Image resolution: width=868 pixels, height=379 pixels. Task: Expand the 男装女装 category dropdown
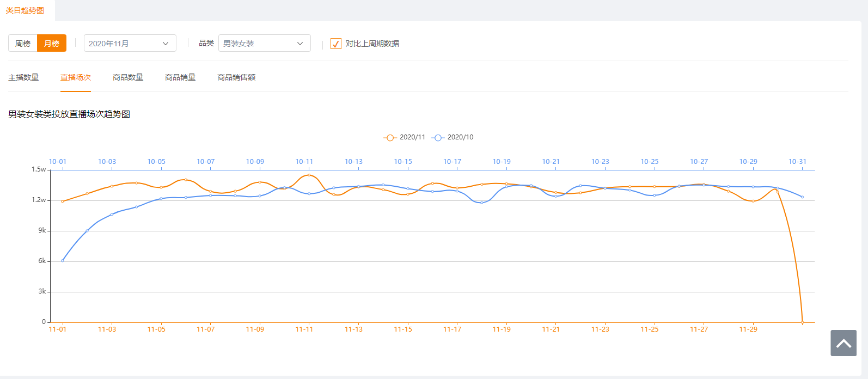(x=264, y=44)
